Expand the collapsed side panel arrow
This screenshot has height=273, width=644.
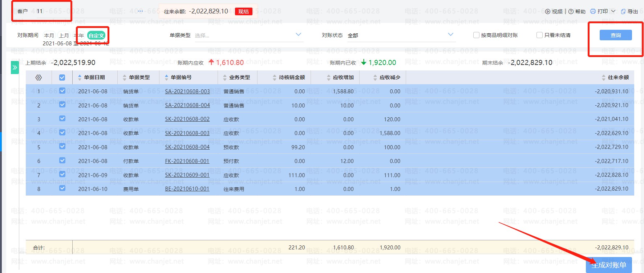(x=15, y=68)
